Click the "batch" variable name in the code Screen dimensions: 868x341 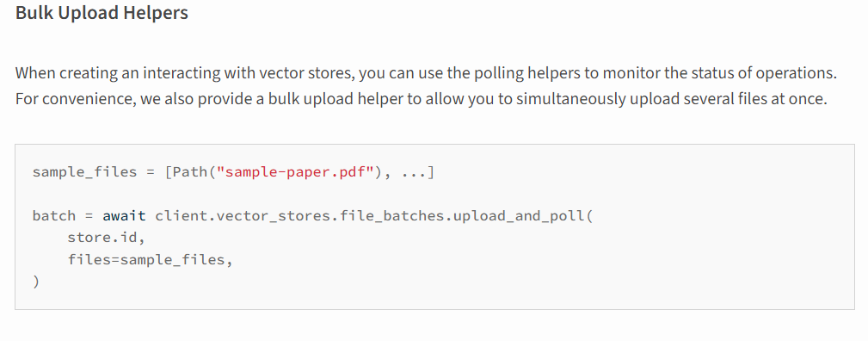(54, 215)
